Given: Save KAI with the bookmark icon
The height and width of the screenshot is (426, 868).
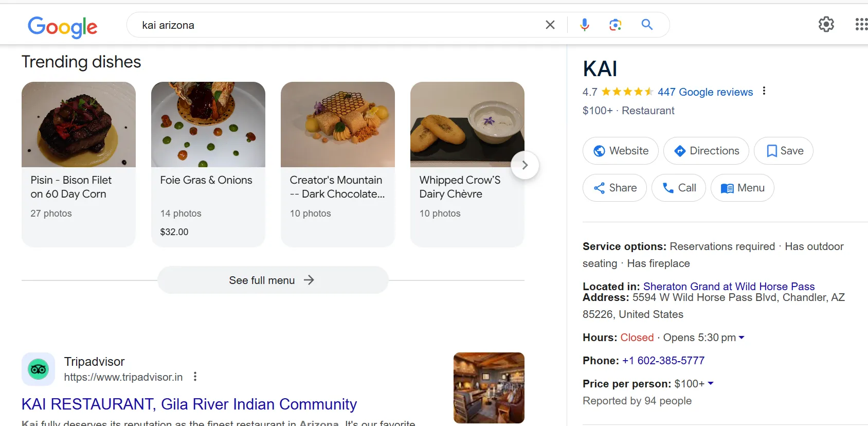Looking at the screenshot, I should 771,151.
